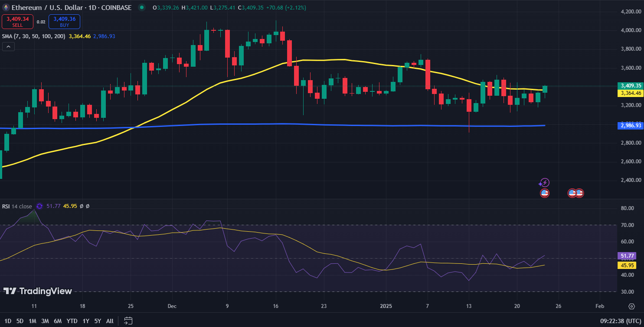Screen dimensions: 644x327
Task: Select the YTD time range
Action: 72,321
